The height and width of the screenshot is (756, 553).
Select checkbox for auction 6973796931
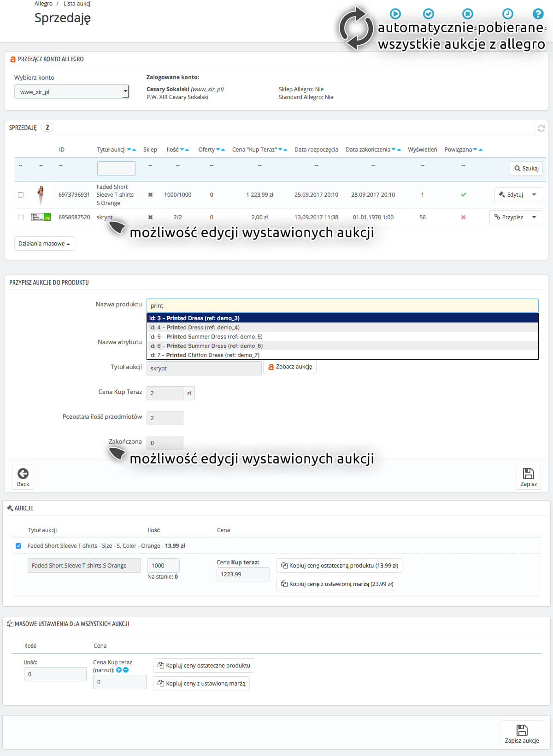(21, 195)
